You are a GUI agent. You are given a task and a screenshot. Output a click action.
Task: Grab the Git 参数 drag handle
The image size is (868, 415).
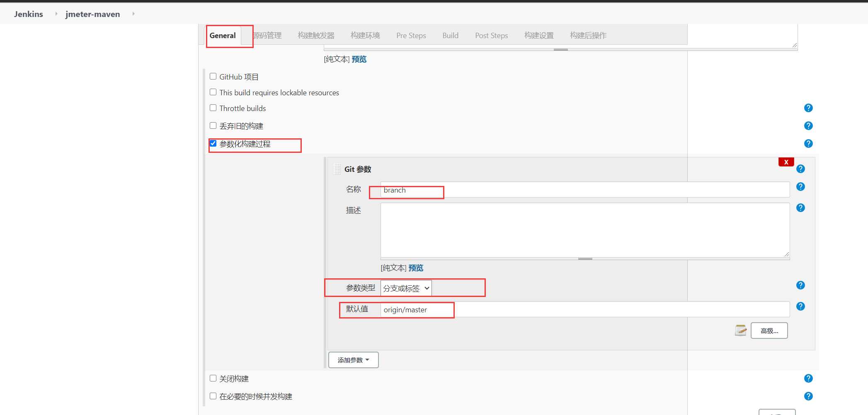pos(337,169)
